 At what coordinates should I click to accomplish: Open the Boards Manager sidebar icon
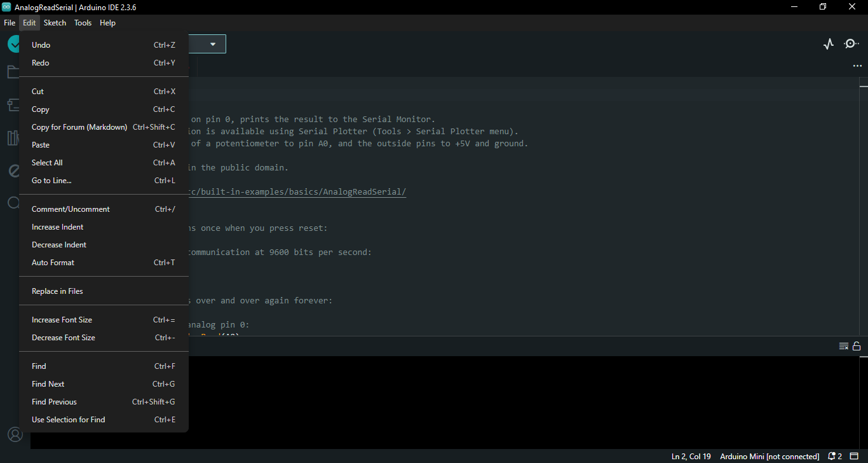13,105
